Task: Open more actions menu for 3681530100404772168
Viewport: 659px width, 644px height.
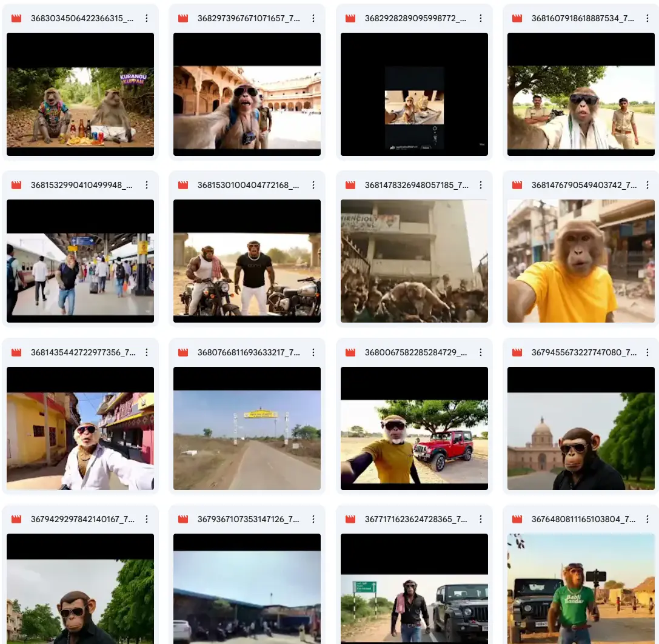Action: [313, 185]
